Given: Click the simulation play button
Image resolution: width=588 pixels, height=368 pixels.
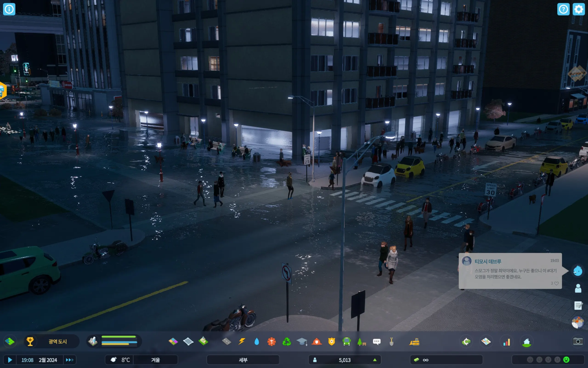Looking at the screenshot, I should point(10,360).
